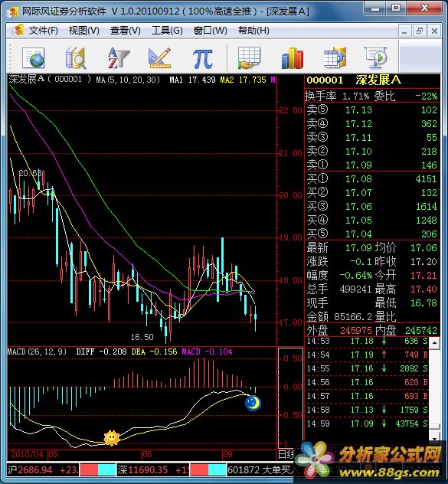Click the colored bar chart icon
This screenshot has width=448, height=484.
[292, 57]
